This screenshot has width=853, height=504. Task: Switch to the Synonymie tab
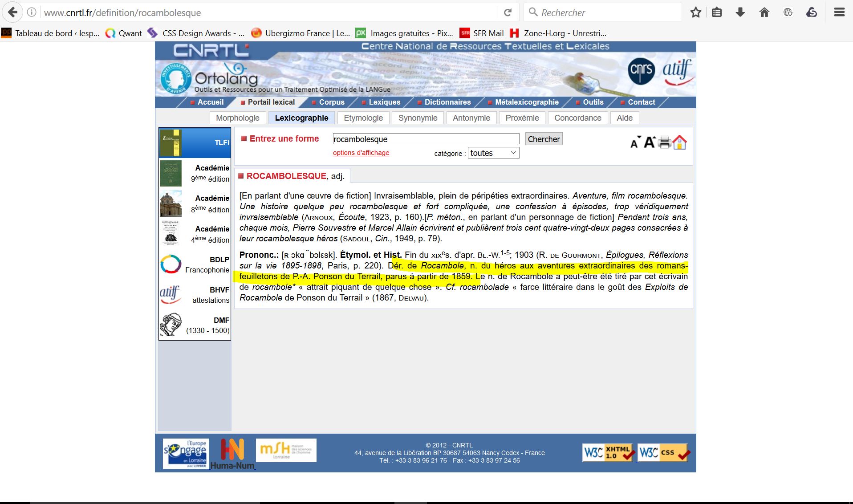417,118
